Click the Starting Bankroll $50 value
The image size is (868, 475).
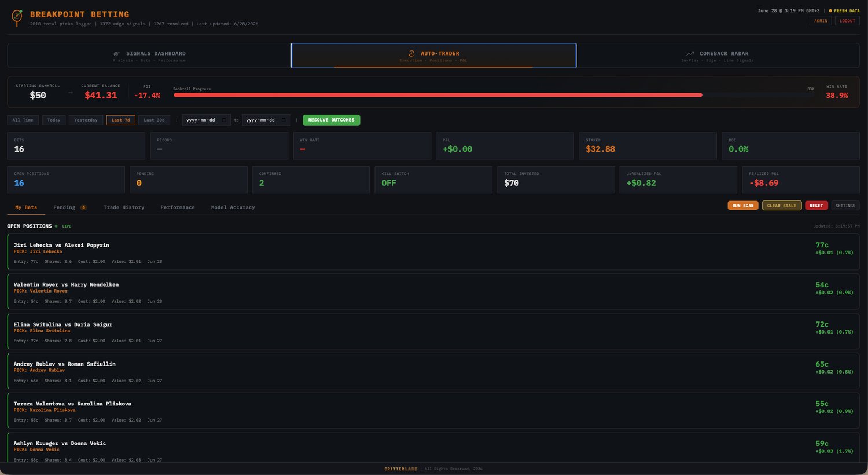click(x=38, y=95)
